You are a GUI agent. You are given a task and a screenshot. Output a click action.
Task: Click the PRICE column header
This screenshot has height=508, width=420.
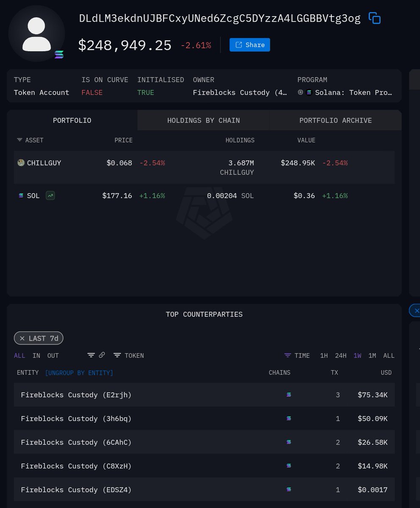coord(124,140)
